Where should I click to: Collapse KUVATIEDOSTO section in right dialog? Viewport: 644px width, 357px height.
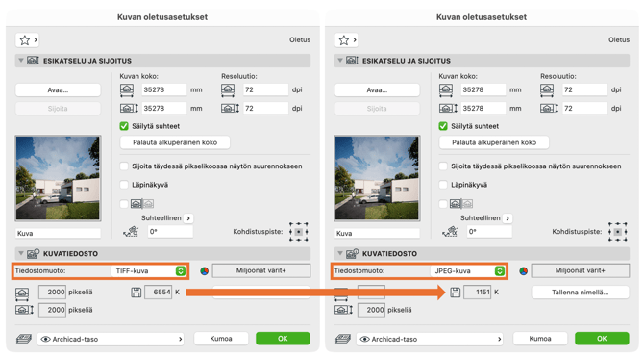[x=339, y=253]
